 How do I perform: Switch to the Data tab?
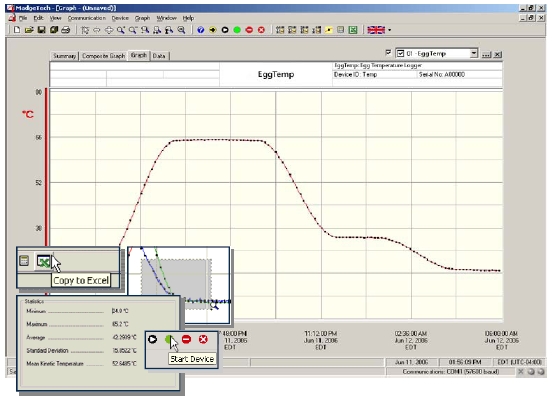tap(159, 56)
